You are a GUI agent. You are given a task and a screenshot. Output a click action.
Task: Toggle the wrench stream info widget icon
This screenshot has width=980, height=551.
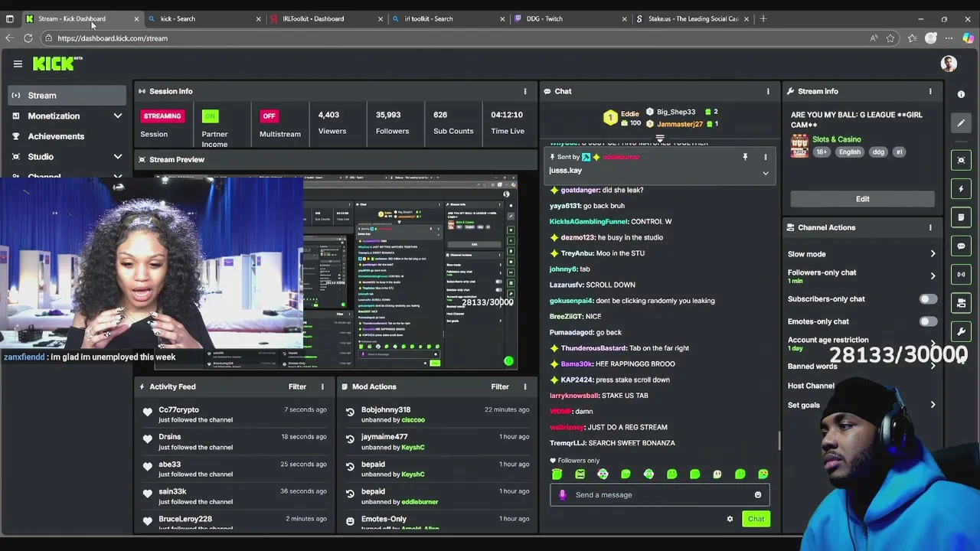click(x=961, y=331)
